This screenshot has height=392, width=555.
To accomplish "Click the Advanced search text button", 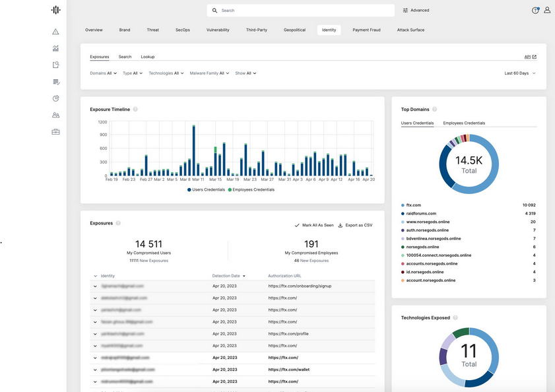I will click(x=420, y=11).
